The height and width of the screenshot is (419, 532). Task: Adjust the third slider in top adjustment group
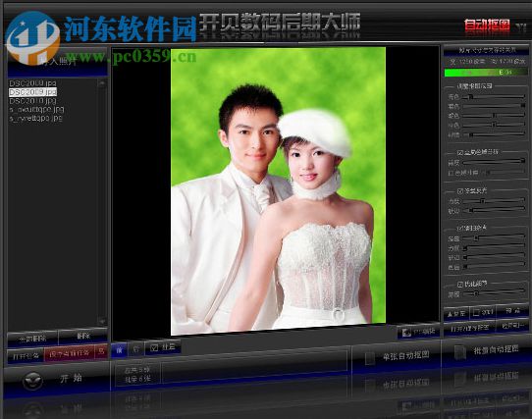494,116
